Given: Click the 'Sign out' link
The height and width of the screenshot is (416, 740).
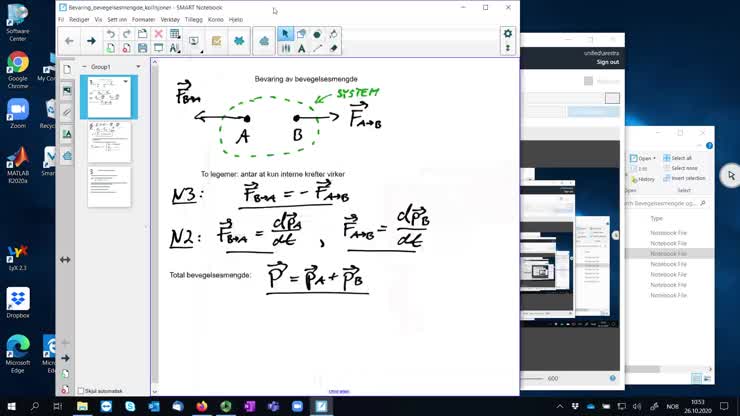Looking at the screenshot, I should click(607, 62).
